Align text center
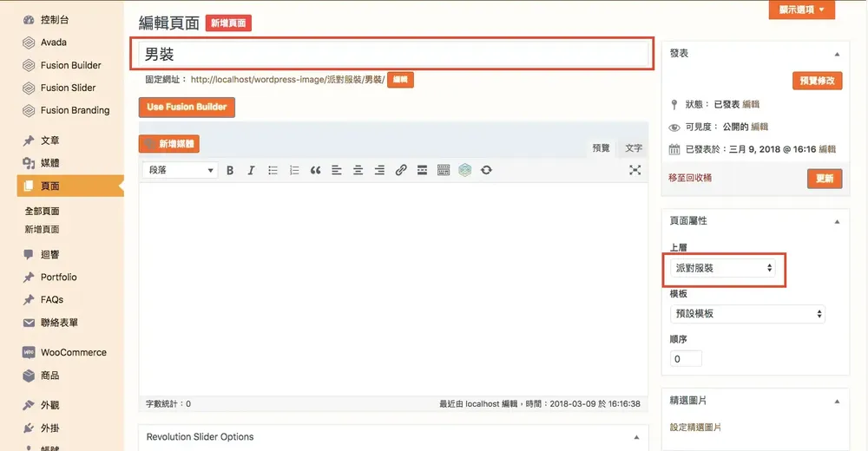 [358, 171]
